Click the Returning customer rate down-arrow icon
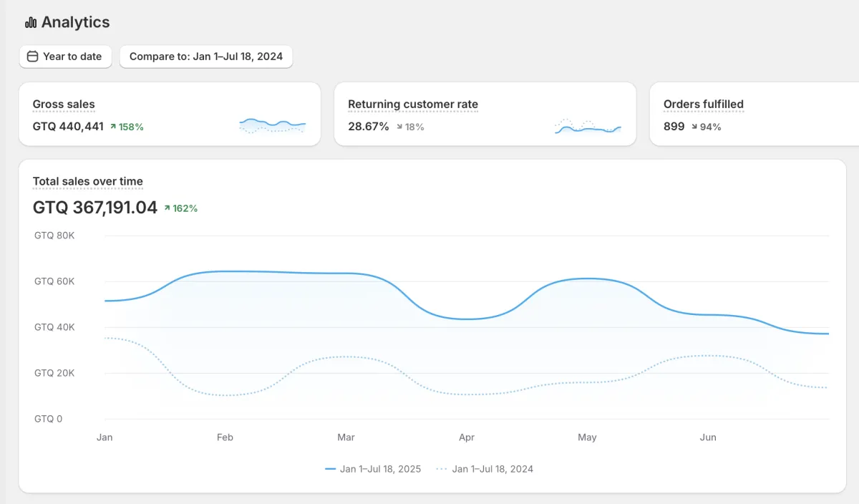 [x=399, y=127]
